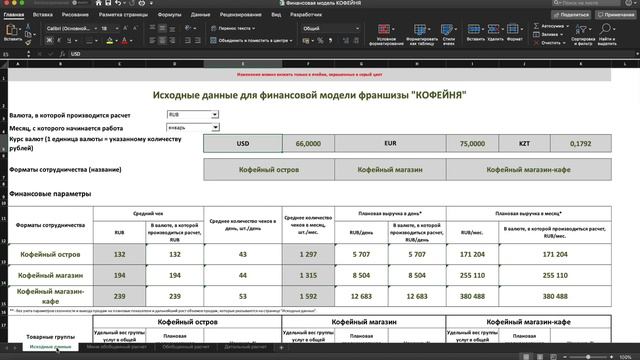Open Format as Table (Форматировать как таблицу)
This screenshot has width=640, height=360.
pos(422,34)
